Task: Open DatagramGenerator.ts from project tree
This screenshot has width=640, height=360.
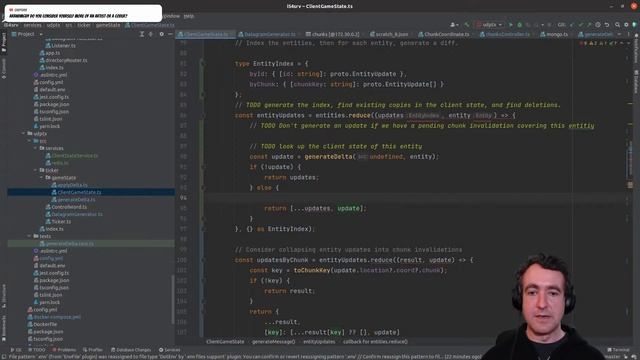Action: click(x=76, y=214)
